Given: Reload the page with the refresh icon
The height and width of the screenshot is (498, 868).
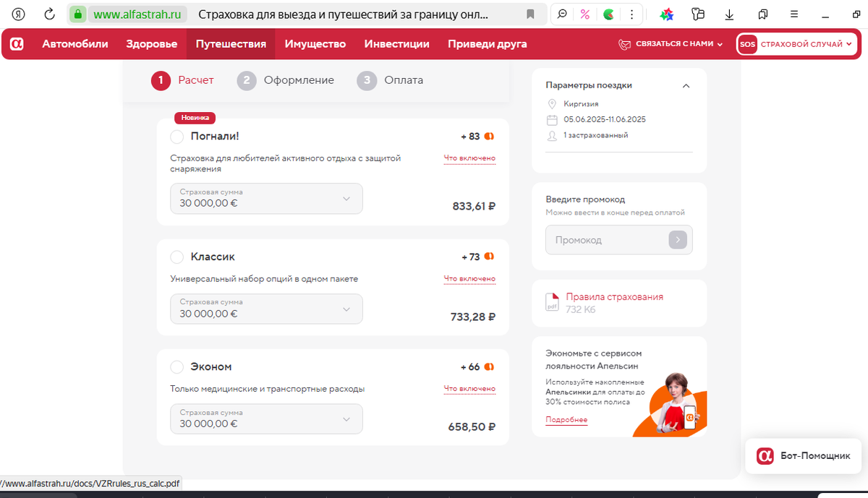Looking at the screenshot, I should coord(50,14).
